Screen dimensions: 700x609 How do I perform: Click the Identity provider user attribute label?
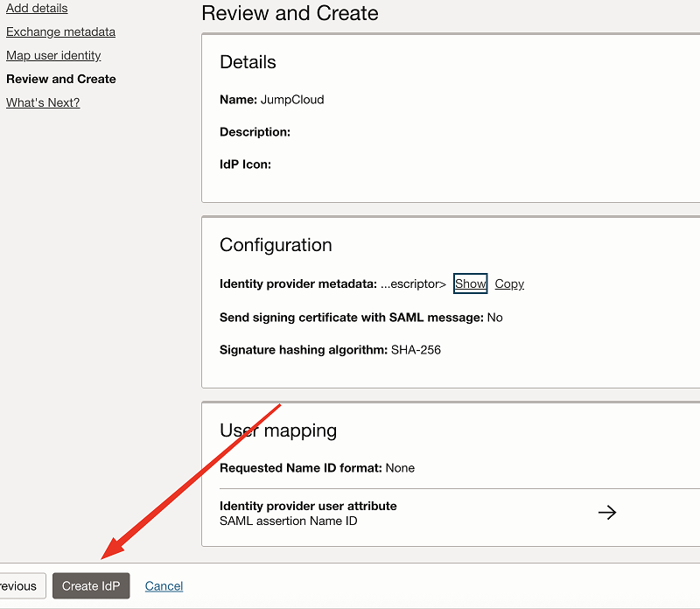point(308,506)
